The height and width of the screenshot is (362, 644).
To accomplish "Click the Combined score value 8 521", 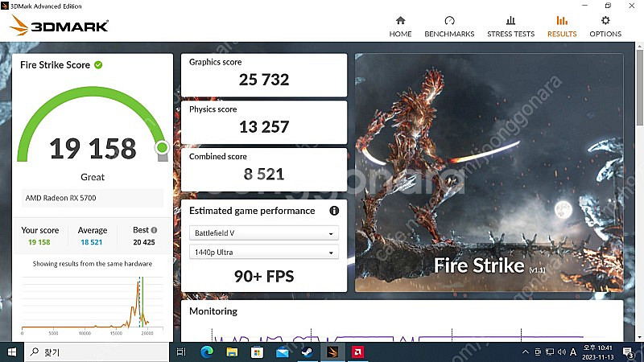I will [264, 174].
